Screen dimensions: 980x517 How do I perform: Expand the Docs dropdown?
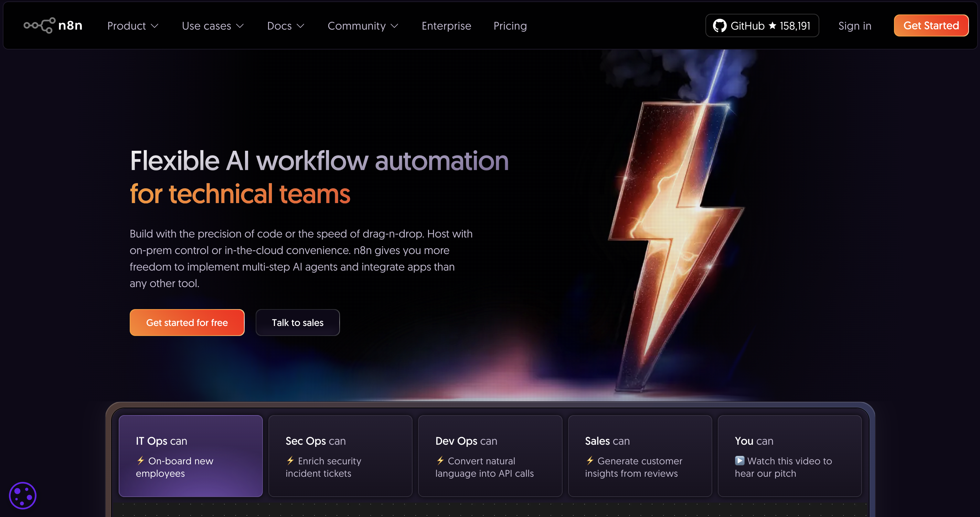285,25
